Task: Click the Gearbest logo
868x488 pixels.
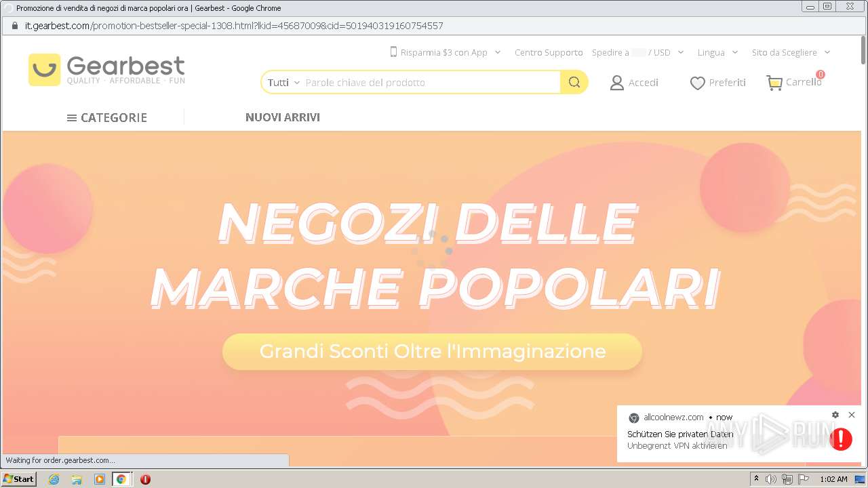Action: [106, 69]
